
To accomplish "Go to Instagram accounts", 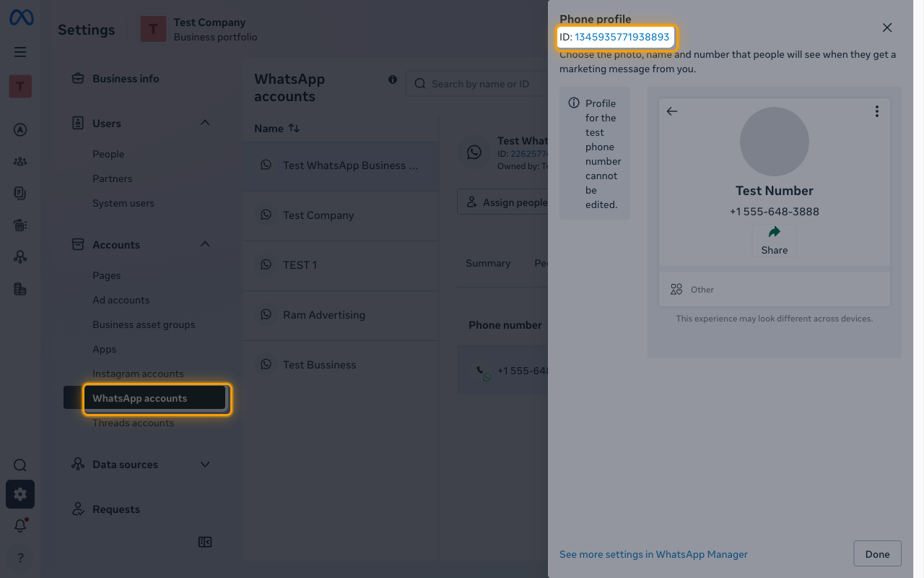I will 138,374.
